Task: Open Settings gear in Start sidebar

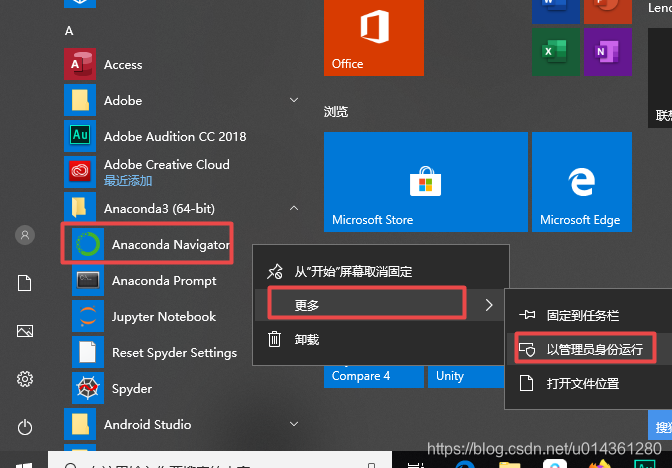Action: [25, 379]
